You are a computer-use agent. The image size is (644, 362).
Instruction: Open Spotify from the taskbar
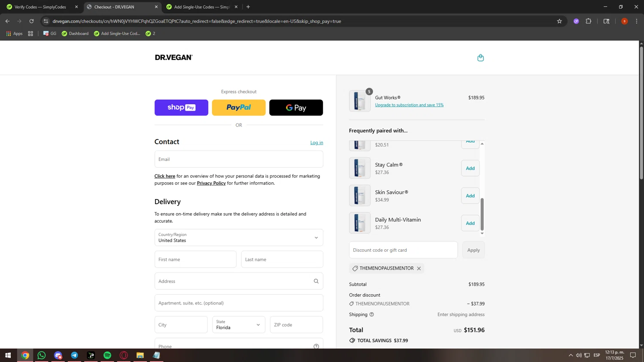tap(107, 355)
